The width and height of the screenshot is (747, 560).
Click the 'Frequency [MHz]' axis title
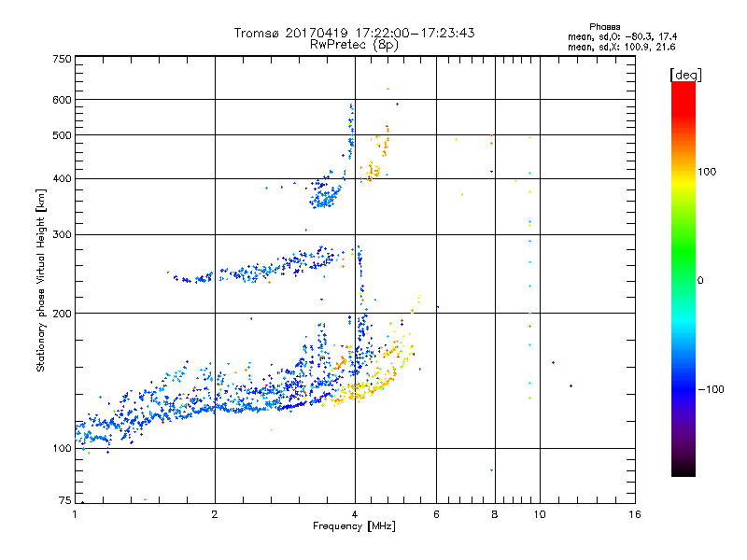click(x=354, y=526)
